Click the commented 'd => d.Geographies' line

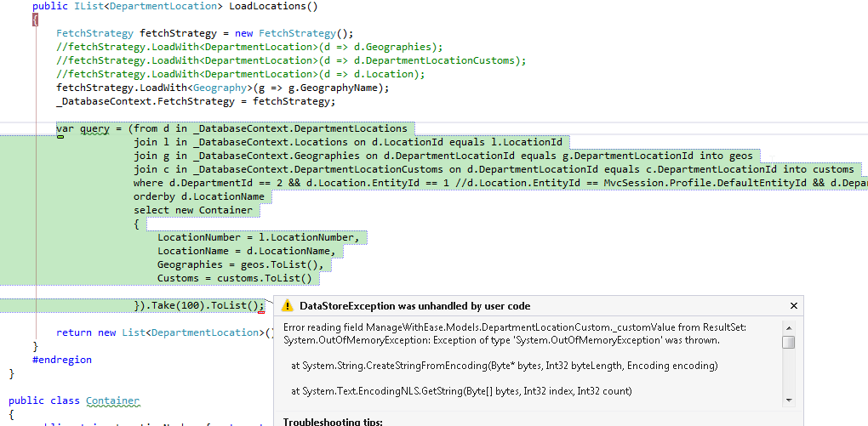pos(249,47)
